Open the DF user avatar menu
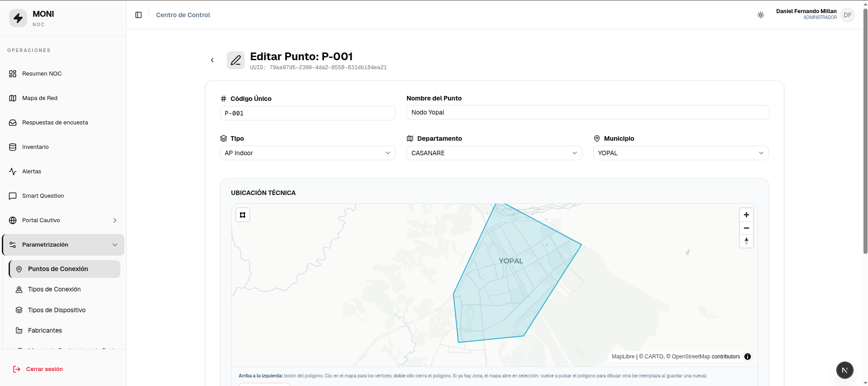868x386 pixels. (x=848, y=15)
